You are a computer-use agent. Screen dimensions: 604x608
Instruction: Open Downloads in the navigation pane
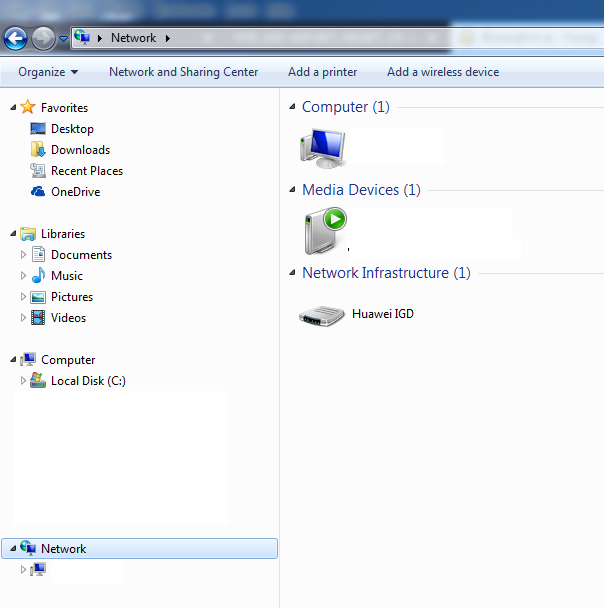click(81, 150)
